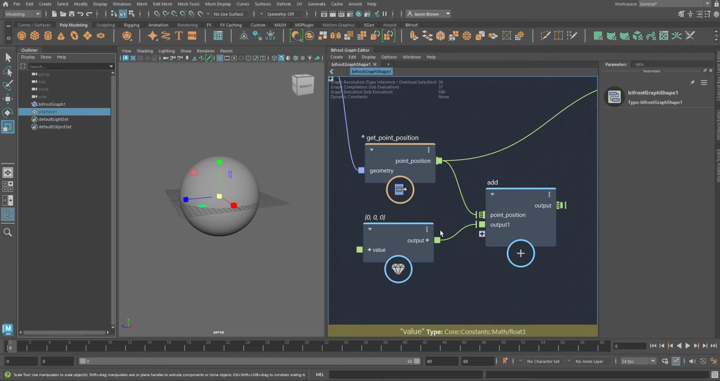Create a polygon torus from the shelf
Image resolution: width=720 pixels, height=381 pixels.
pyautogui.click(x=74, y=36)
